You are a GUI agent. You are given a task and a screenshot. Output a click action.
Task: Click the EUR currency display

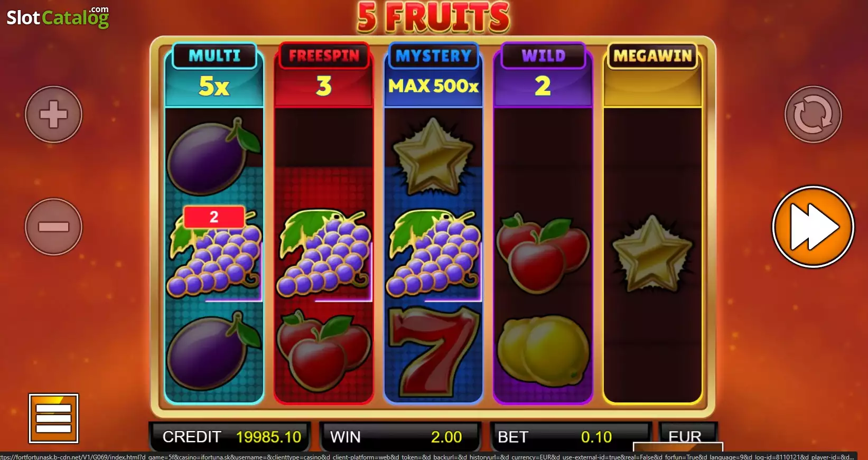click(685, 437)
